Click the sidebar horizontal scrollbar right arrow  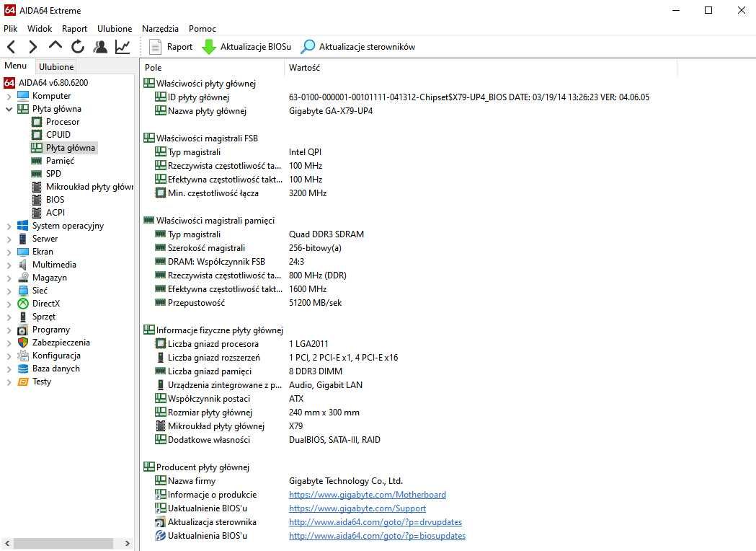(x=128, y=543)
